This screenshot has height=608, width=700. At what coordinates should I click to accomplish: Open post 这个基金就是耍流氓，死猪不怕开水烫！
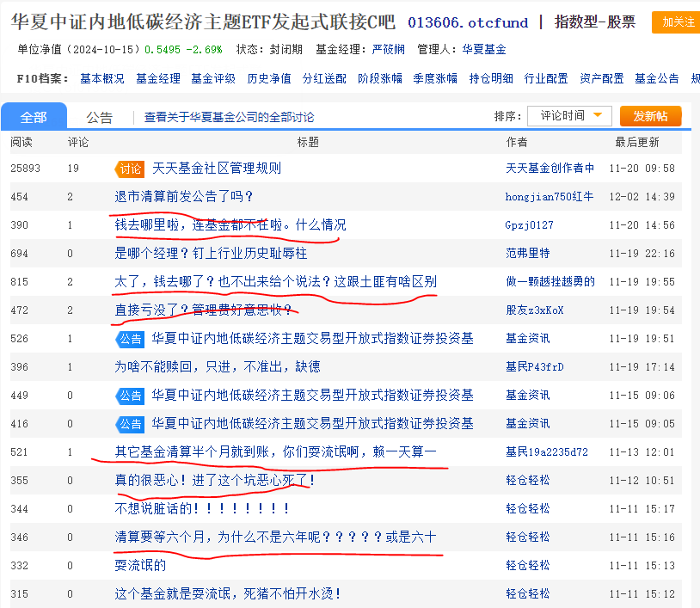[x=228, y=593]
